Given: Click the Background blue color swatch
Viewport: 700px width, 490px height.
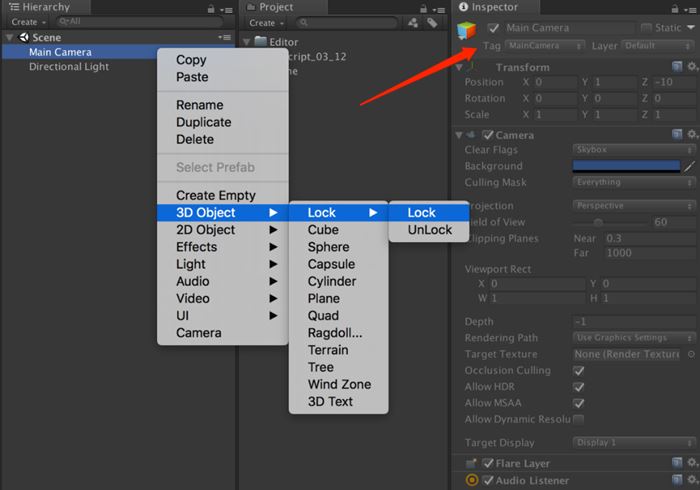Looking at the screenshot, I should (x=626, y=167).
